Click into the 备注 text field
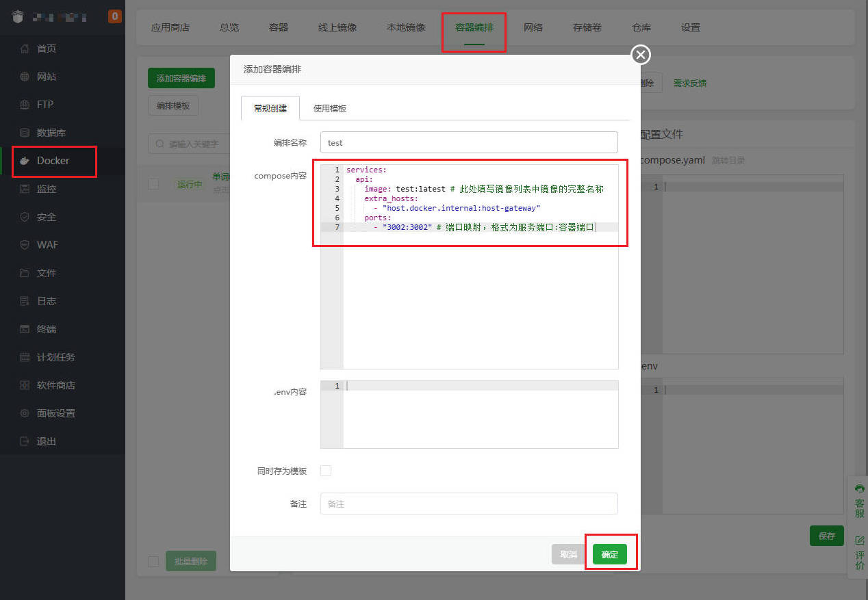This screenshot has width=868, height=600. 469,504
